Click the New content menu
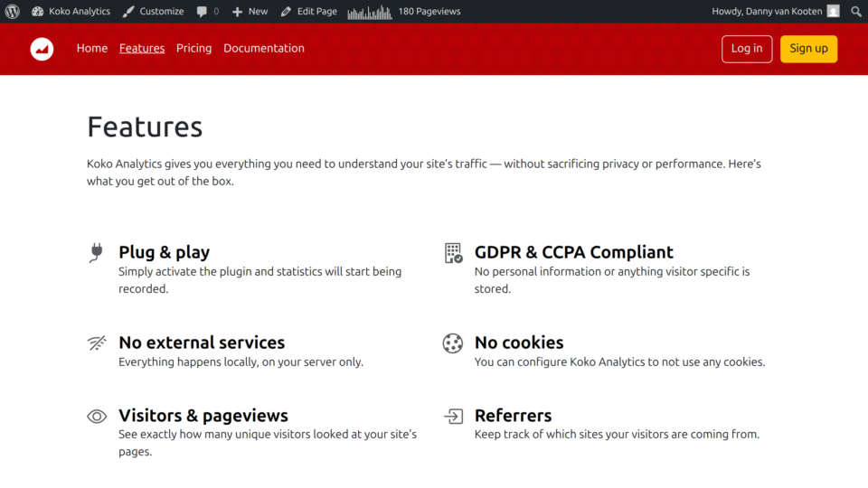This screenshot has height=488, width=868. (258, 11)
